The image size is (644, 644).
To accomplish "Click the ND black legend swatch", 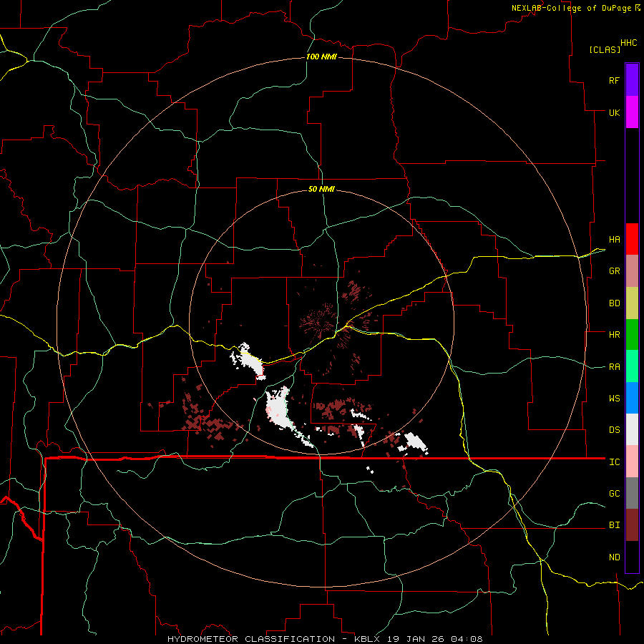I will [632, 557].
